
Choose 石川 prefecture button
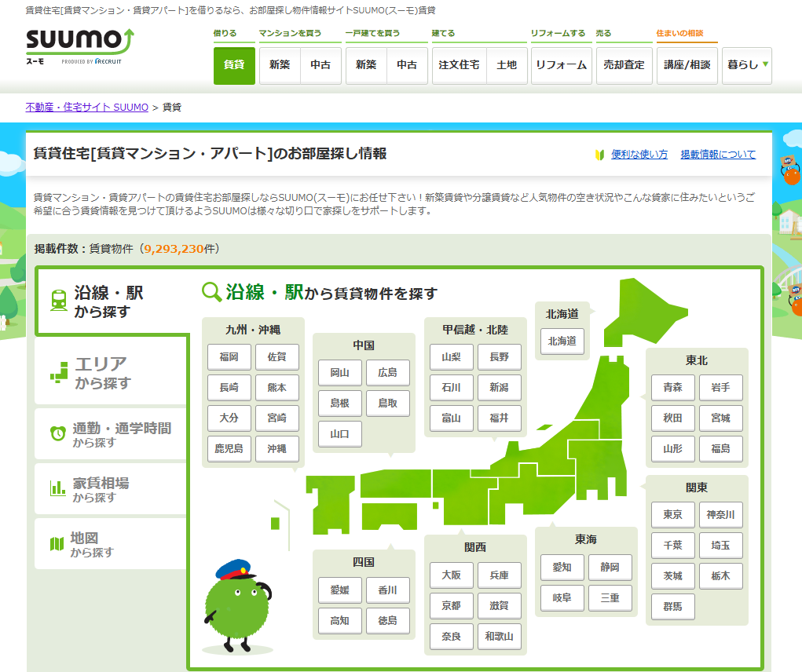(x=451, y=387)
